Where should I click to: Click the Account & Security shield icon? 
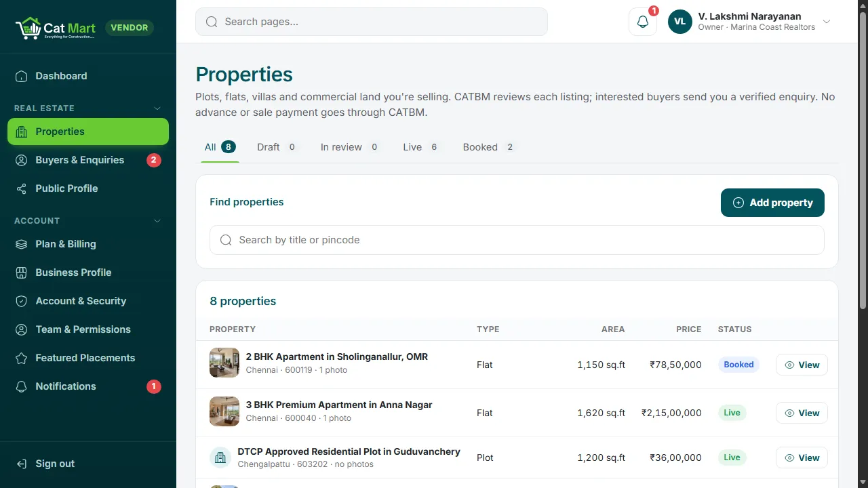22,301
